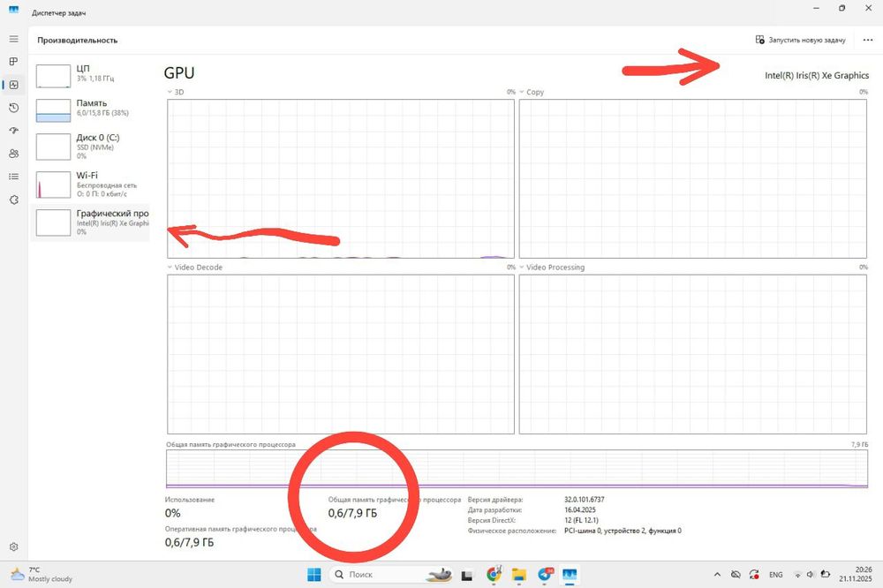883x588 pixels.
Task: Click the Video Processing usage graph
Action: [692, 354]
